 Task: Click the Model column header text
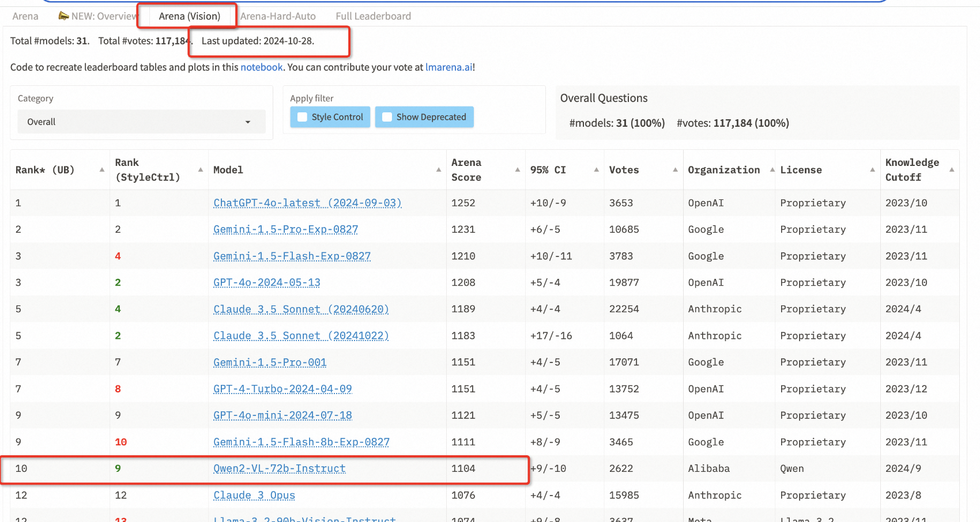click(228, 170)
